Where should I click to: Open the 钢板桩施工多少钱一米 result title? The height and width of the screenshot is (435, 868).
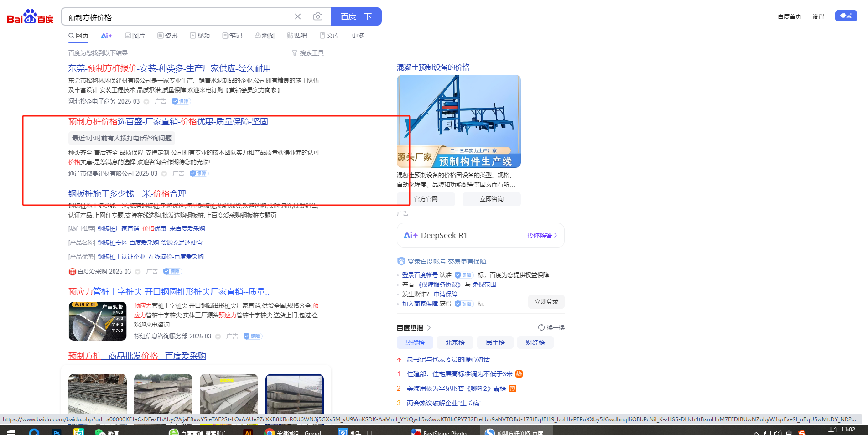pos(127,194)
